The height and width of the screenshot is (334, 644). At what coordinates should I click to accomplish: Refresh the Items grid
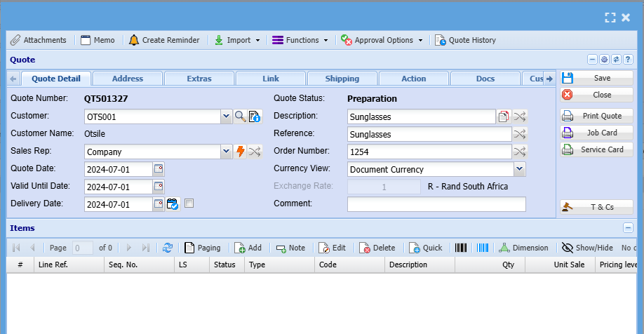pyautogui.click(x=168, y=248)
